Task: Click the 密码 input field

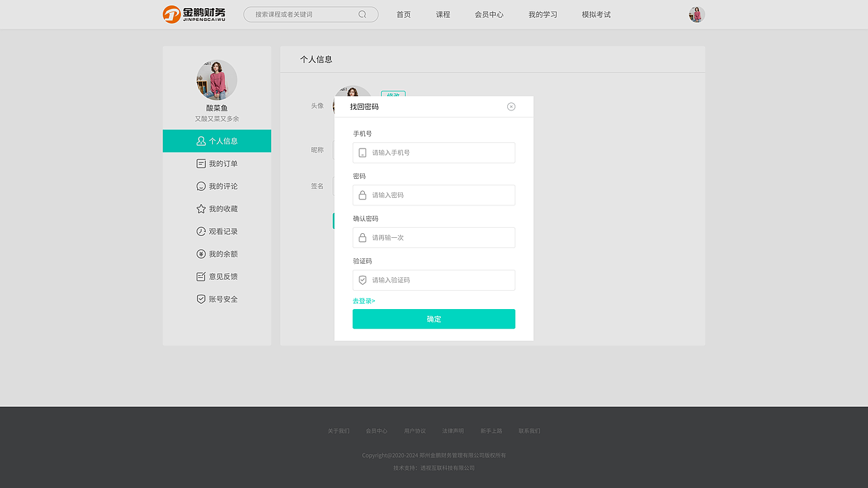Action: click(x=434, y=195)
